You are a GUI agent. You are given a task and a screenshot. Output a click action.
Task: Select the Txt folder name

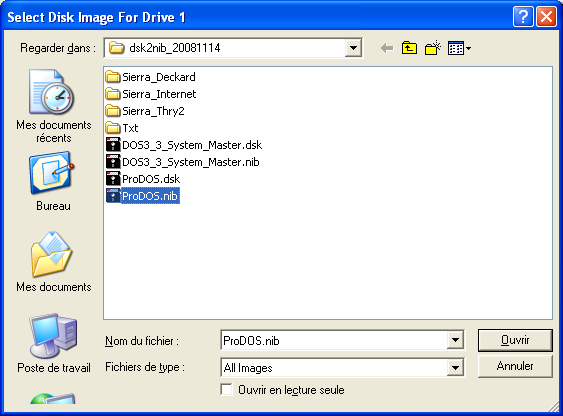pyautogui.click(x=130, y=128)
